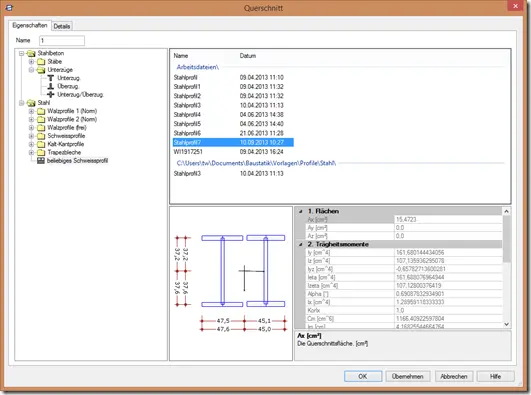
Task: Click the Stahl folder icon
Action: 31,103
